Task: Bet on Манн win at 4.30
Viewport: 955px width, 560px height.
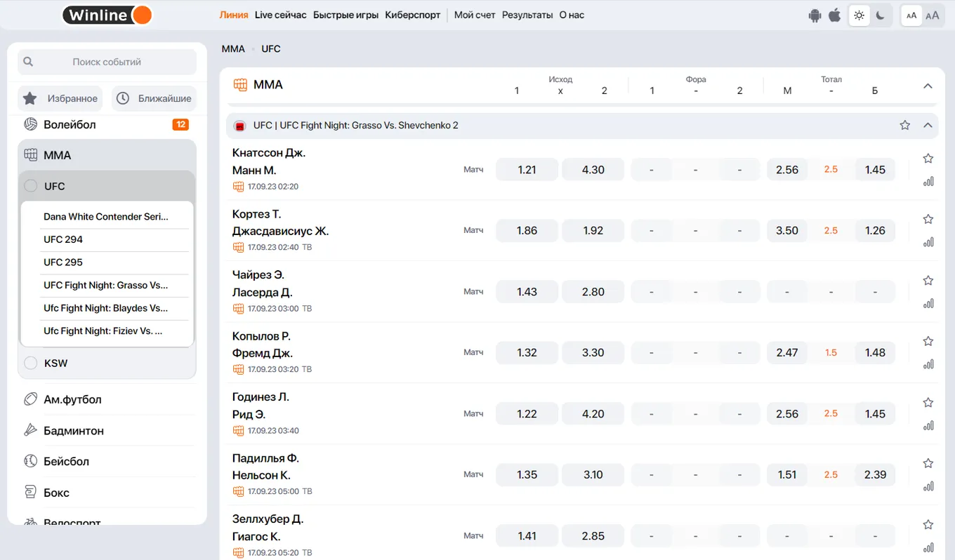Action: pos(593,170)
